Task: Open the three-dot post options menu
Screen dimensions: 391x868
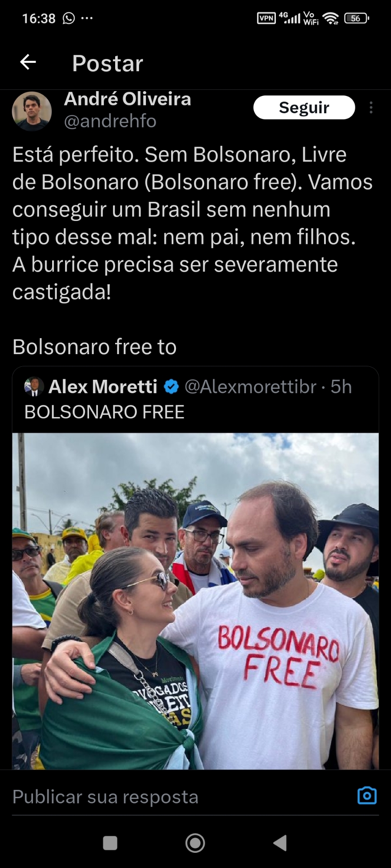Action: tap(371, 108)
